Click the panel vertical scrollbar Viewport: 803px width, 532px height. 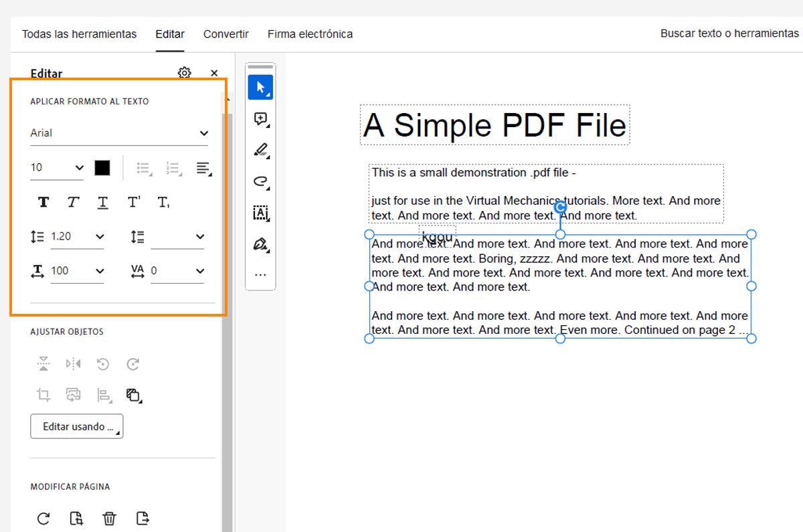[x=226, y=321]
